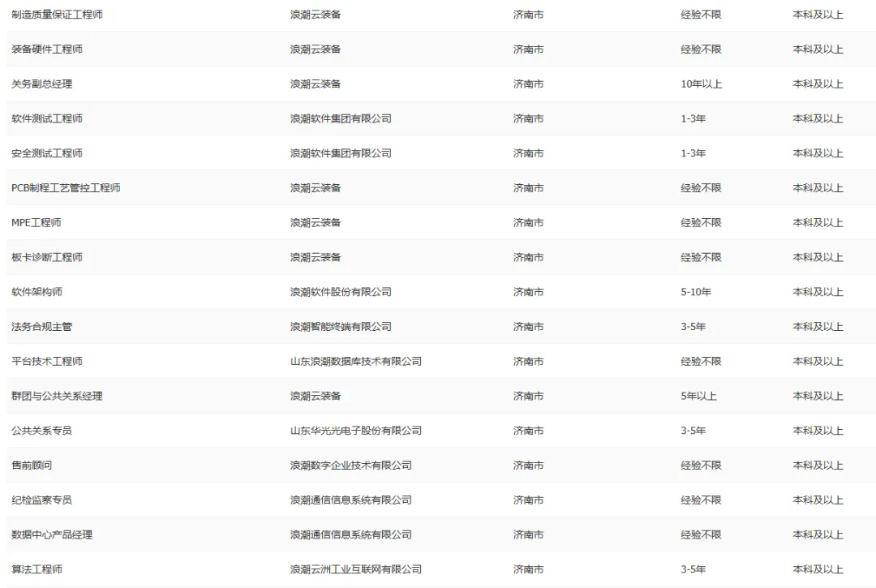Click company 浪潮软件股份有限公司
876x588 pixels.
341,291
